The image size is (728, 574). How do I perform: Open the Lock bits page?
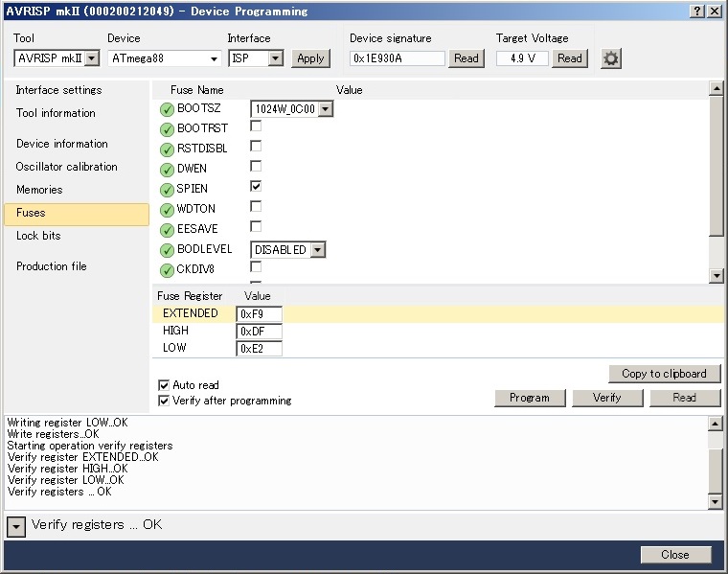[38, 236]
